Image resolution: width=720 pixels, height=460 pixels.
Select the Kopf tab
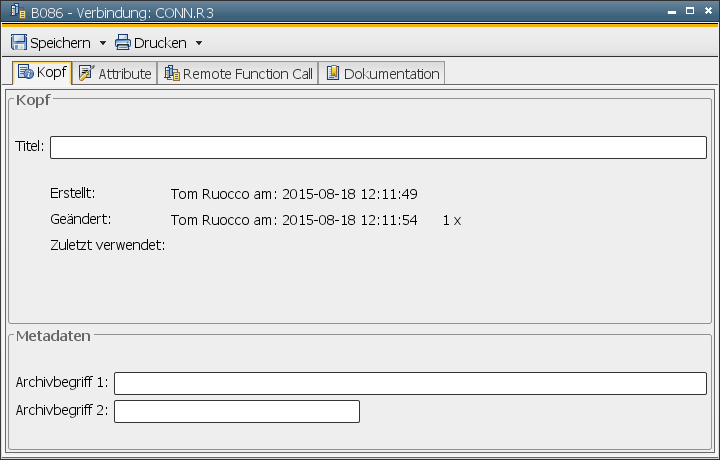(42, 73)
